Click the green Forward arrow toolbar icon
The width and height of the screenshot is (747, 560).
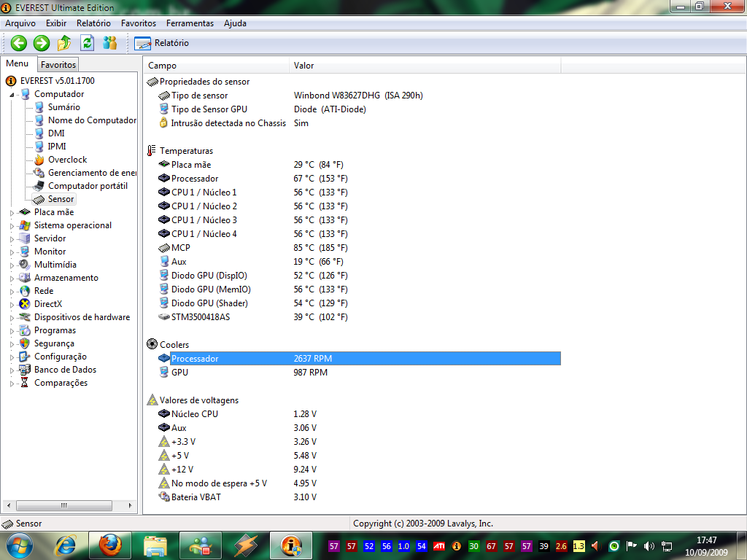click(x=42, y=43)
